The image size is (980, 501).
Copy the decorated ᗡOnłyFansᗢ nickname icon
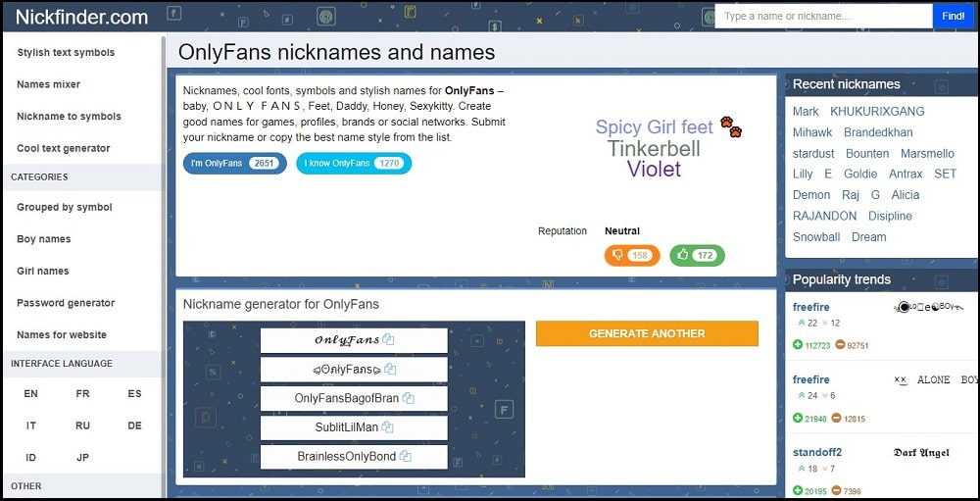pyautogui.click(x=391, y=370)
